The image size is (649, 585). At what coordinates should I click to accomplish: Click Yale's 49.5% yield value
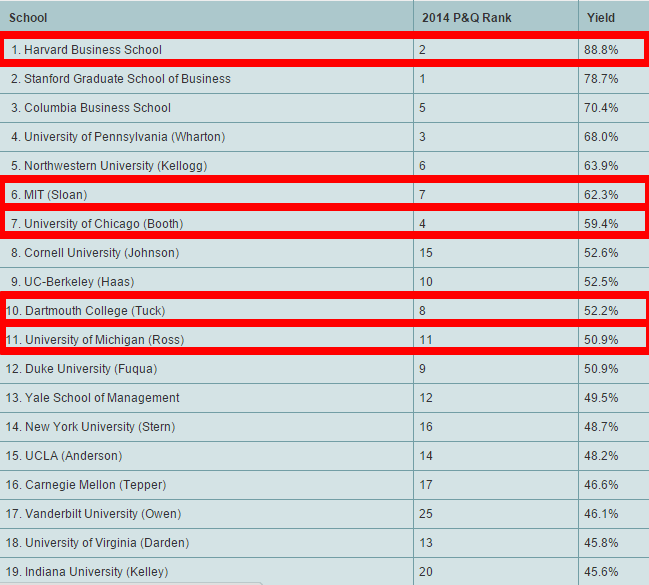601,397
